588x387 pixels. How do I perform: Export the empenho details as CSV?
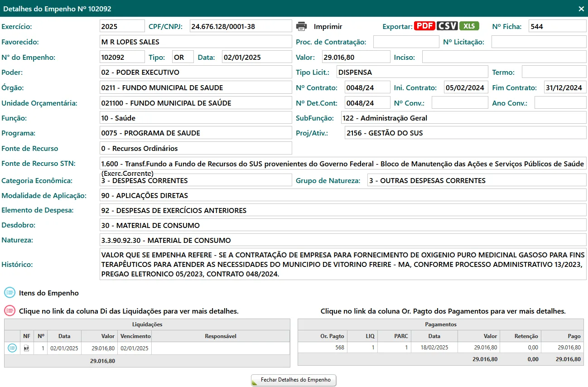(447, 26)
